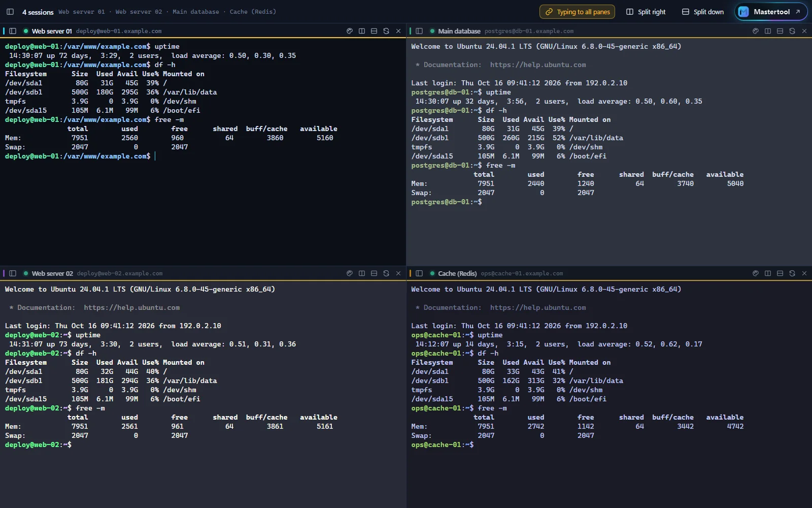This screenshot has height=508, width=812.
Task: Click the ops@cache-01.example.com host label
Action: tap(522, 273)
